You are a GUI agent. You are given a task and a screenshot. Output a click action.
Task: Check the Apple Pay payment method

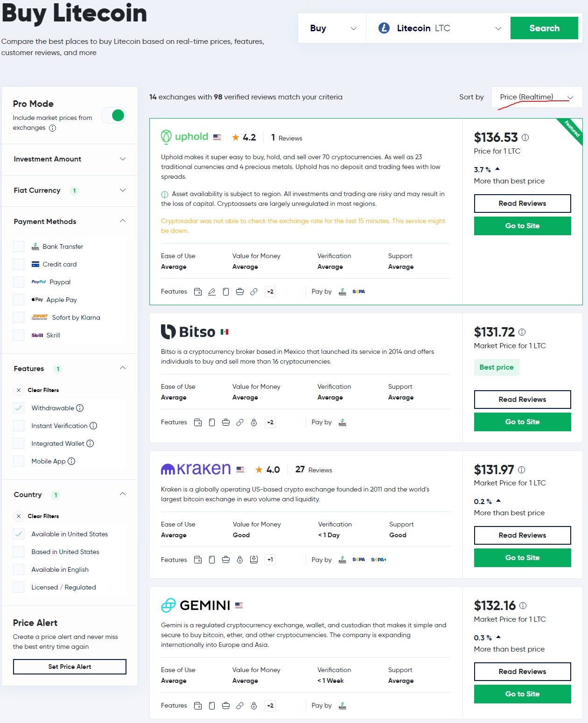pyautogui.click(x=19, y=300)
